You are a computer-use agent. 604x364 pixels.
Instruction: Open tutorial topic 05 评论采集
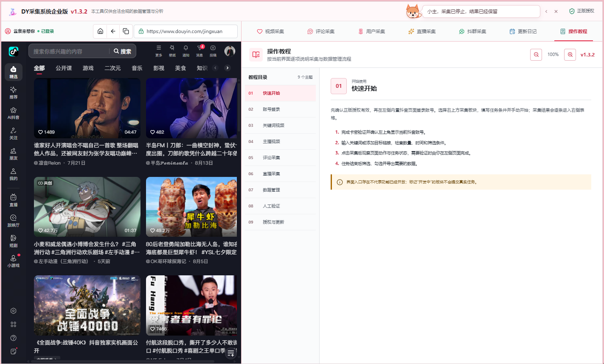tap(280, 158)
